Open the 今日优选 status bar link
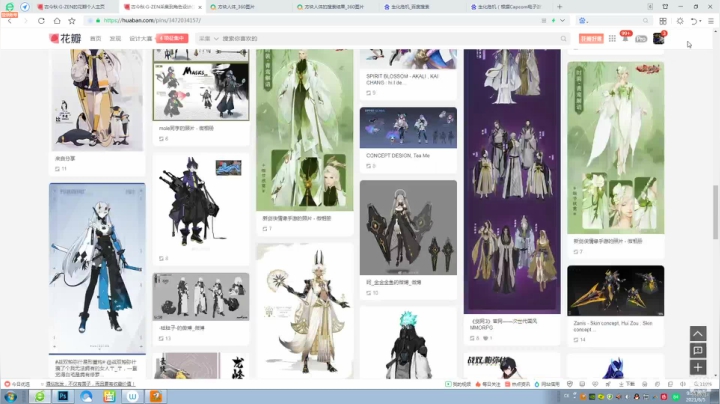720x404 pixels. coord(17,384)
